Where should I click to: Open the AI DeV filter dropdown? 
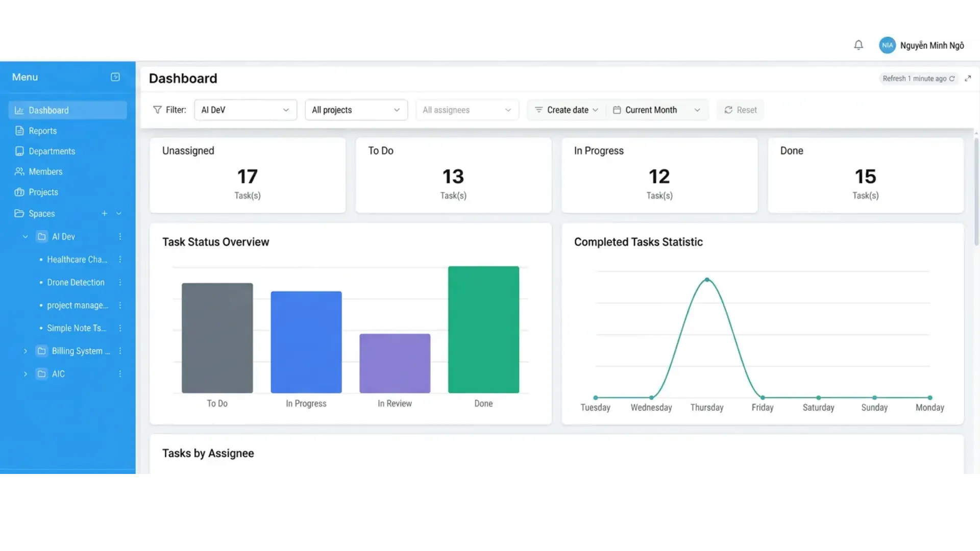246,110
